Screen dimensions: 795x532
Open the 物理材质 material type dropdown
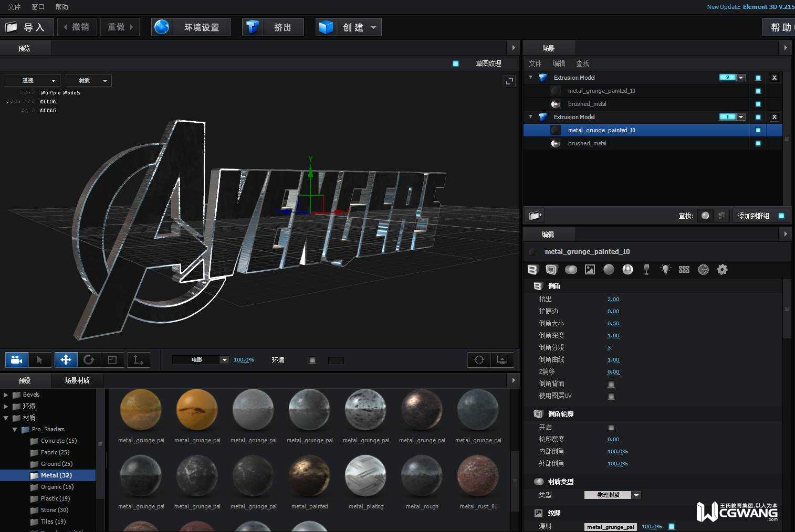612,495
